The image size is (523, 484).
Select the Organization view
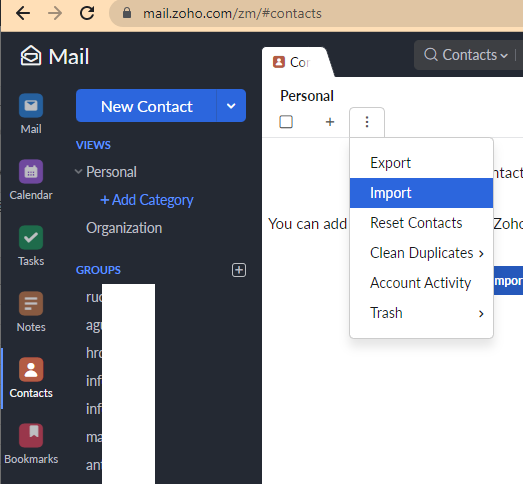[124, 228]
